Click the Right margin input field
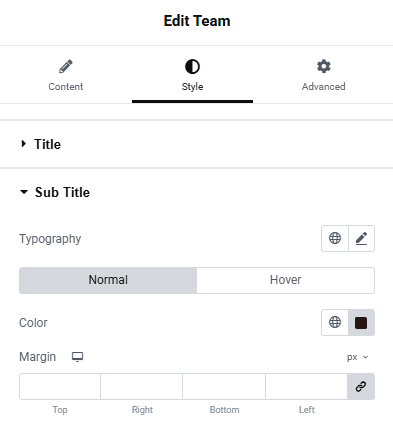This screenshot has width=393, height=434. point(142,386)
